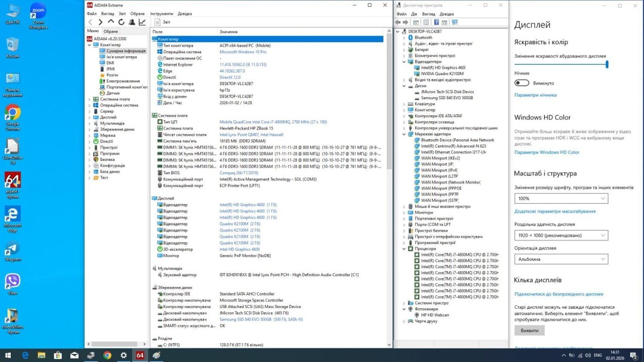The height and width of the screenshot is (362, 644).
Task: Click the Виявити button
Action: pos(529,330)
